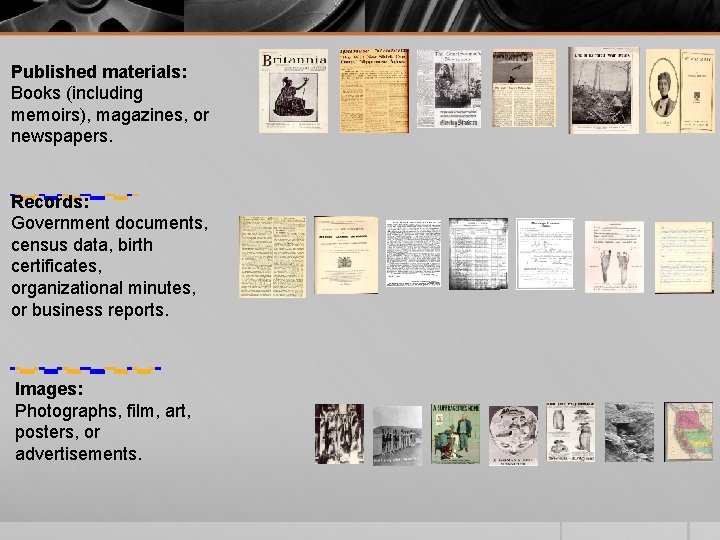This screenshot has width=720, height=540.
Task: Click the text 'or business reports.'
Action: tap(90, 310)
